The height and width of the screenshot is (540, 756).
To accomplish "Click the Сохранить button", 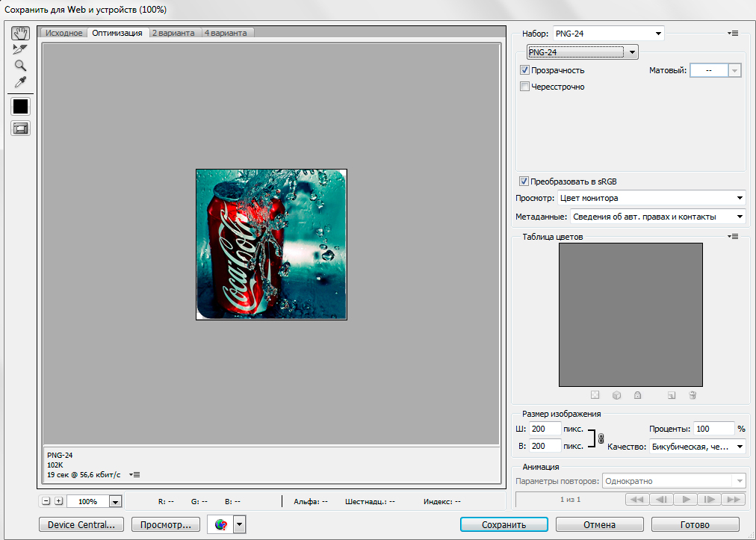I will [504, 524].
